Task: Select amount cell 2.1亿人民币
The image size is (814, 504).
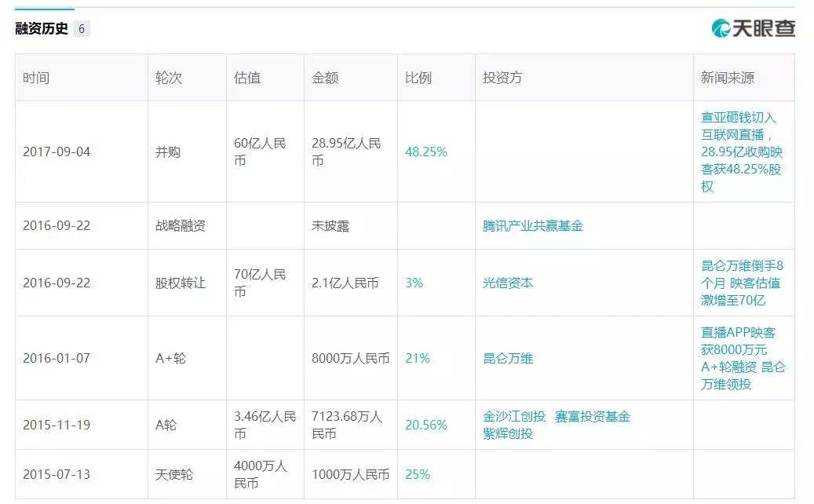Action: (345, 283)
